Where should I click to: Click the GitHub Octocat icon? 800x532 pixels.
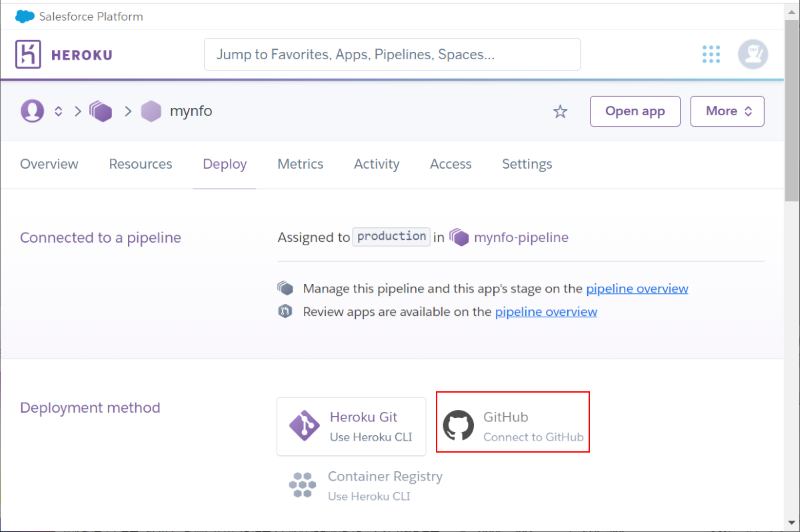tap(458, 425)
